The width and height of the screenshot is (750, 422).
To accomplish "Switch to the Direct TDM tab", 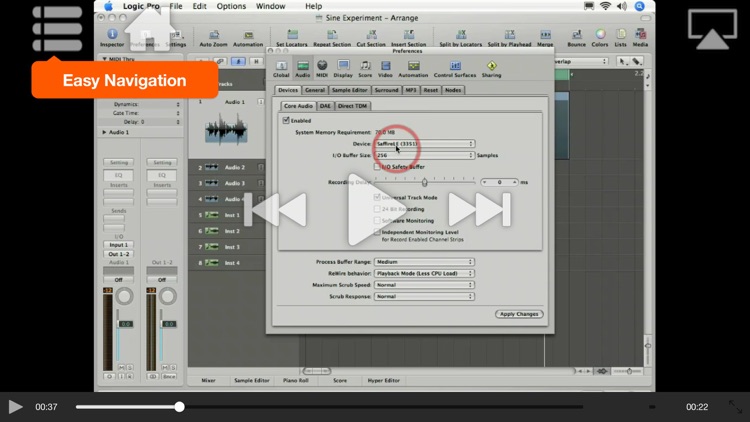I will point(353,106).
